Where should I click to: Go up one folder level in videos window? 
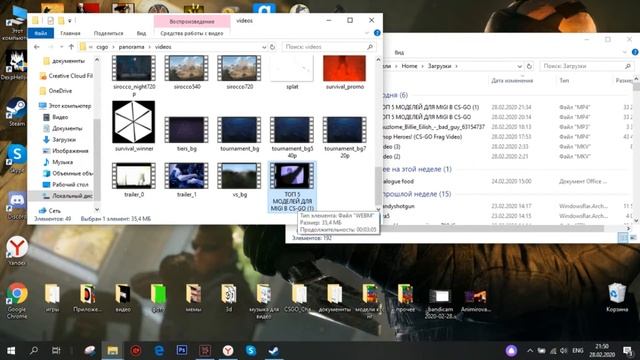(71, 47)
